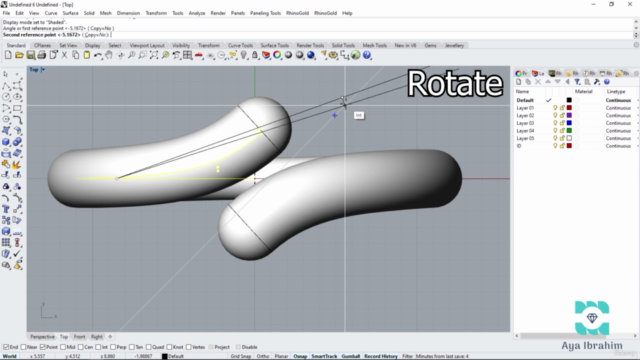640x360 pixels.
Task: Save the model with the floppy disk icon
Action: [31, 55]
